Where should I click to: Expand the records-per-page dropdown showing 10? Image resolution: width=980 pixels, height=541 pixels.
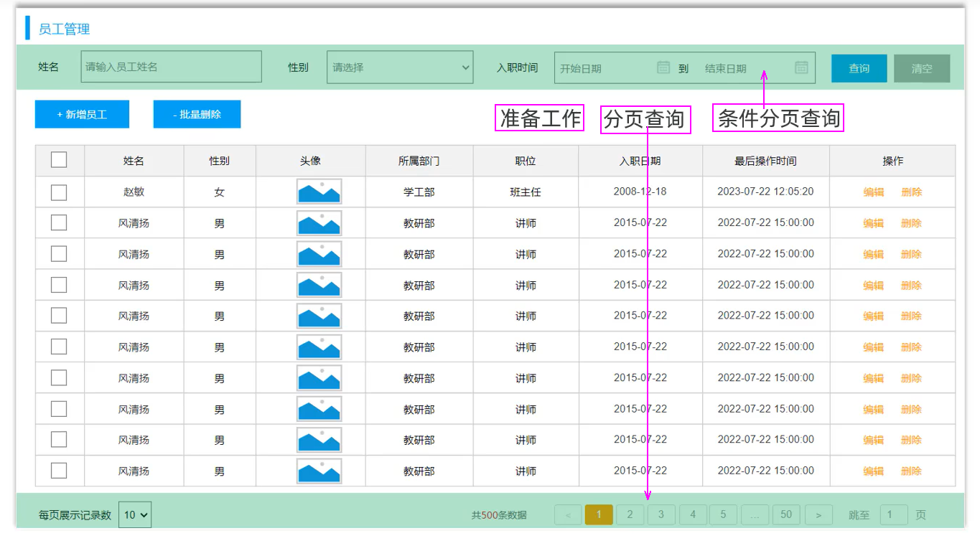135,514
